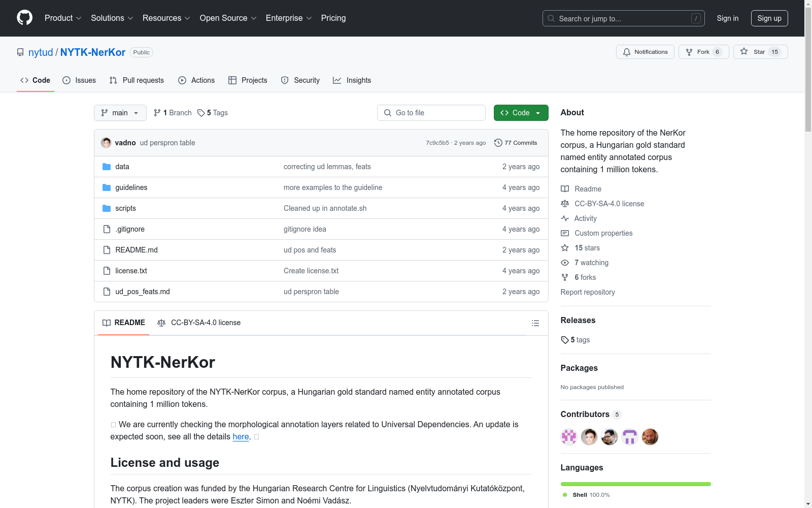
Task: Click the Sign up button
Action: click(769, 18)
